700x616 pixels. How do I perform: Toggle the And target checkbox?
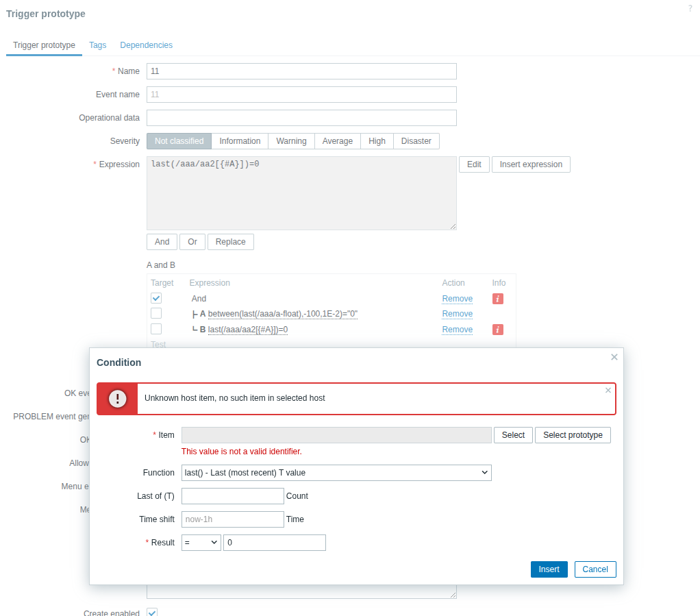point(156,298)
